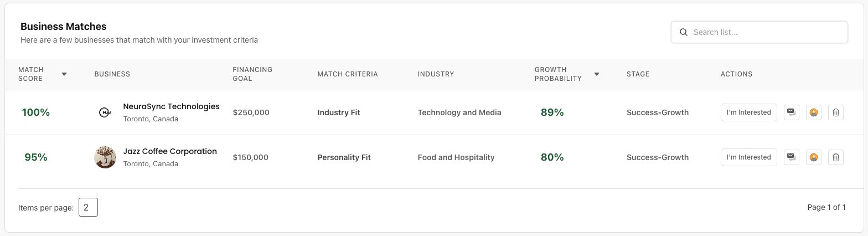Click the Jazz Coffee Corporation logo thumbnail
Viewport: 868px width, 236px height.
pos(105,157)
